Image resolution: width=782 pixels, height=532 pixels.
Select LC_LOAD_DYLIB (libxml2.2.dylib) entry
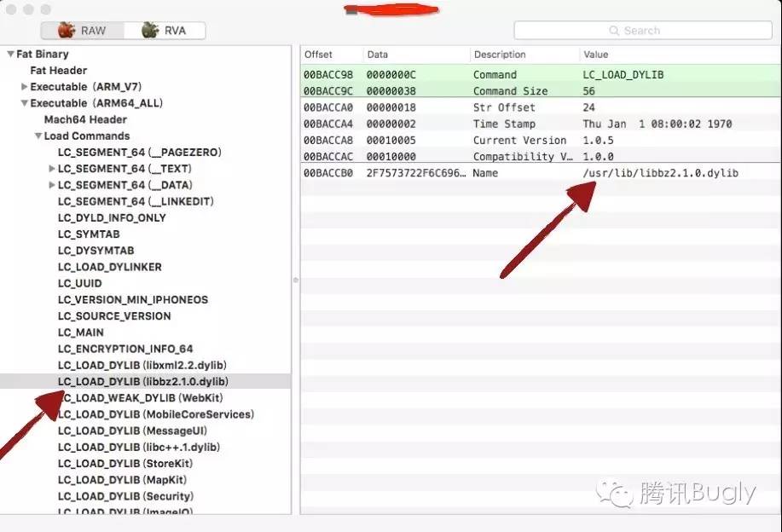coord(142,365)
